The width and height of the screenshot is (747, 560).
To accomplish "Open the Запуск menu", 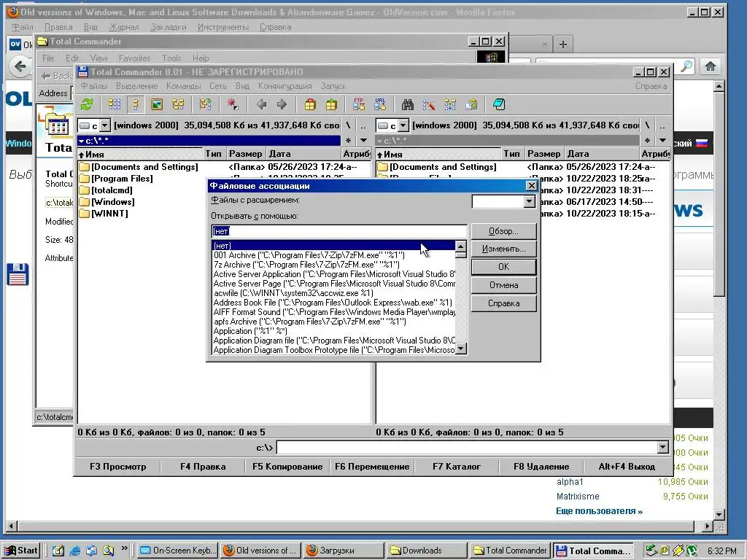I will click(333, 86).
